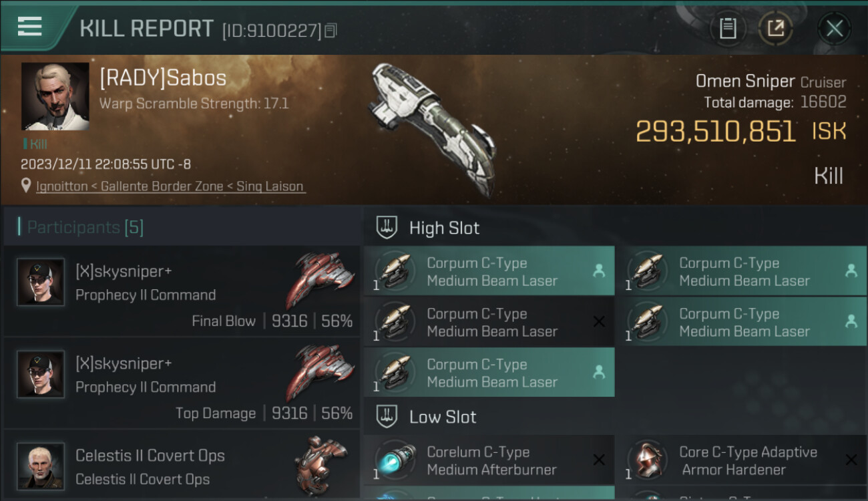Share the kill report externally
Image resolution: width=868 pixels, height=501 pixels.
click(775, 28)
